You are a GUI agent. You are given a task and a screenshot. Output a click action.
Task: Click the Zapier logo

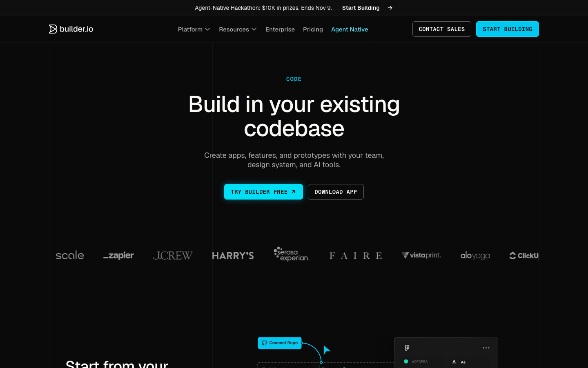point(118,256)
